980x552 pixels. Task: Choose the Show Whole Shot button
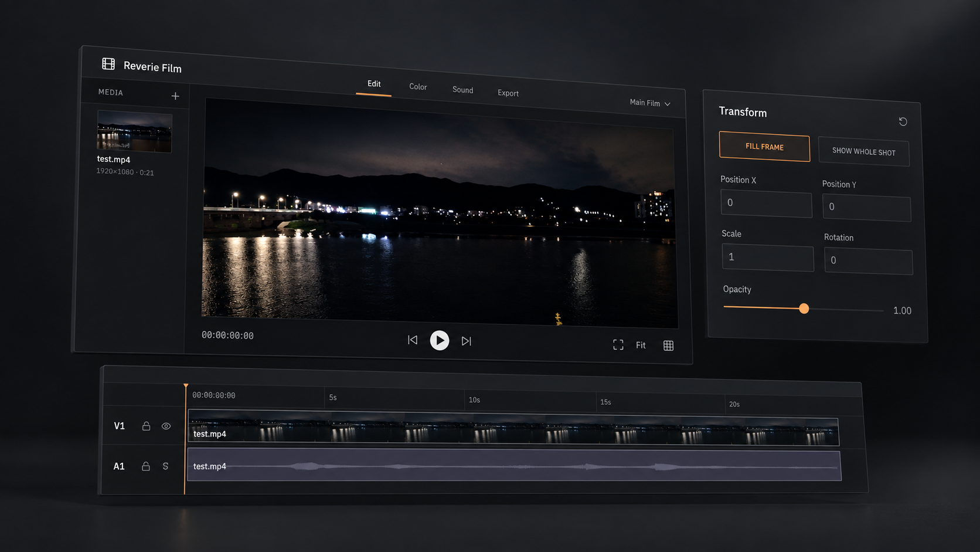click(x=864, y=151)
